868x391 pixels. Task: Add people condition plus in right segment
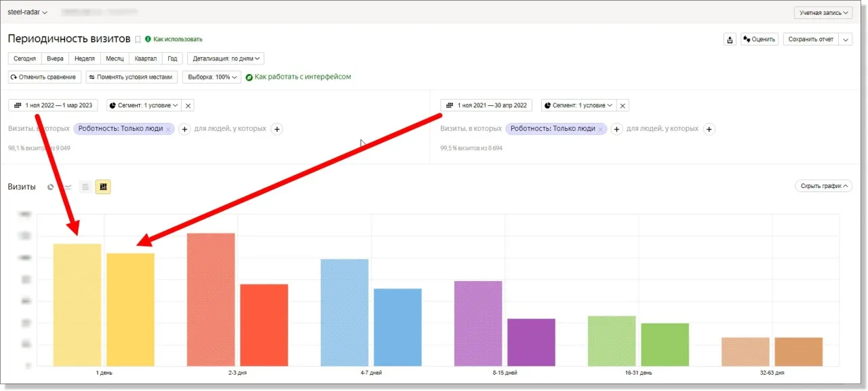point(709,129)
